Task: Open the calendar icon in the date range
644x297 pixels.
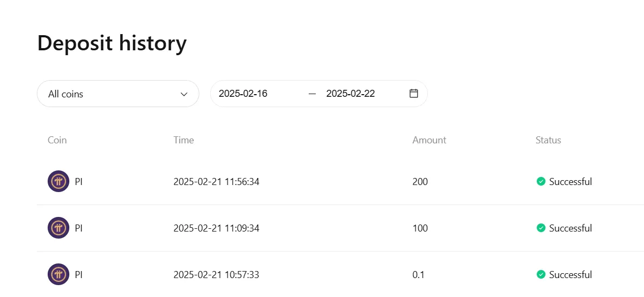Action: click(414, 94)
